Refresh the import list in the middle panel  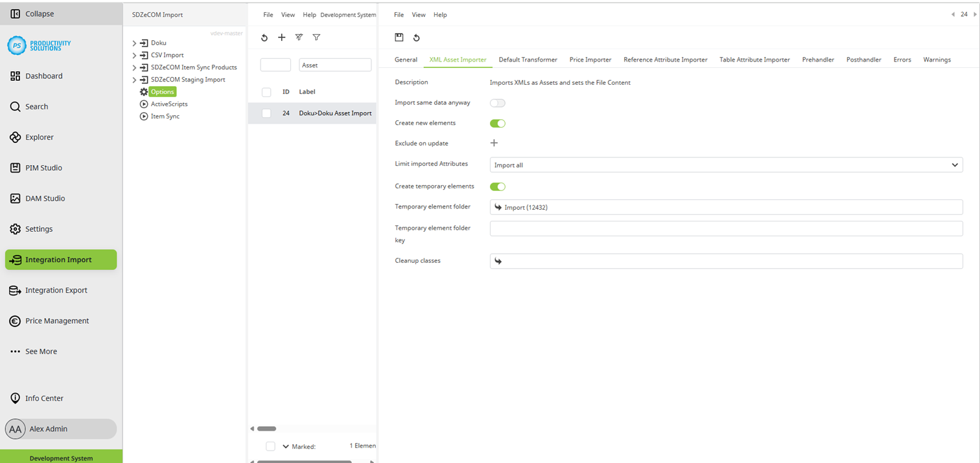[264, 38]
